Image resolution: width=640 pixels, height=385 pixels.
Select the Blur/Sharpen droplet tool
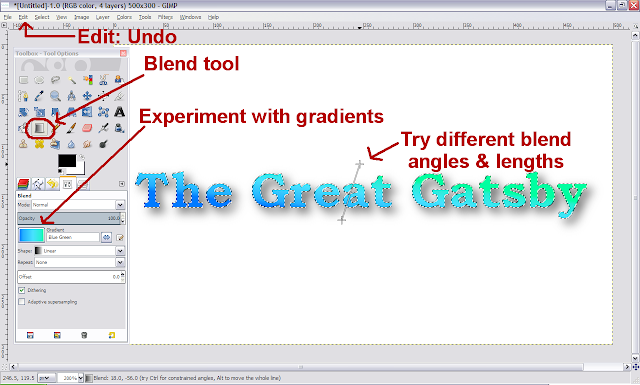[71, 144]
